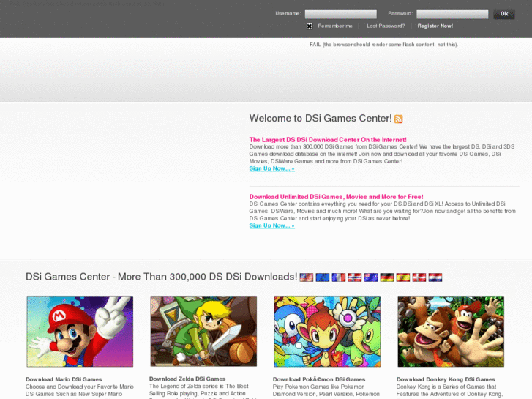
Task: Select the FAIL flash content message text
Action: tap(383, 45)
